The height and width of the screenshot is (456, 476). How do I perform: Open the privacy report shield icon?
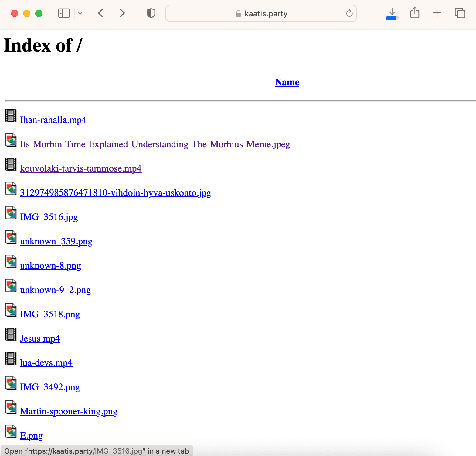[151, 13]
